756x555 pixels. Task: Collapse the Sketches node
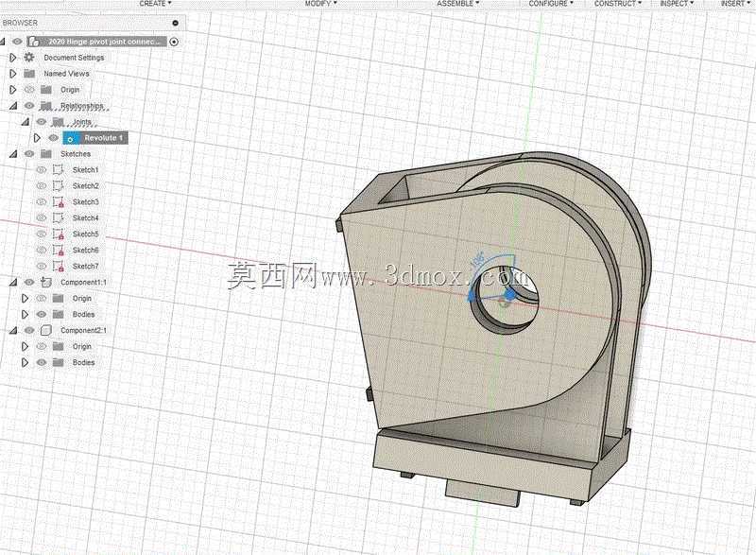(x=13, y=154)
